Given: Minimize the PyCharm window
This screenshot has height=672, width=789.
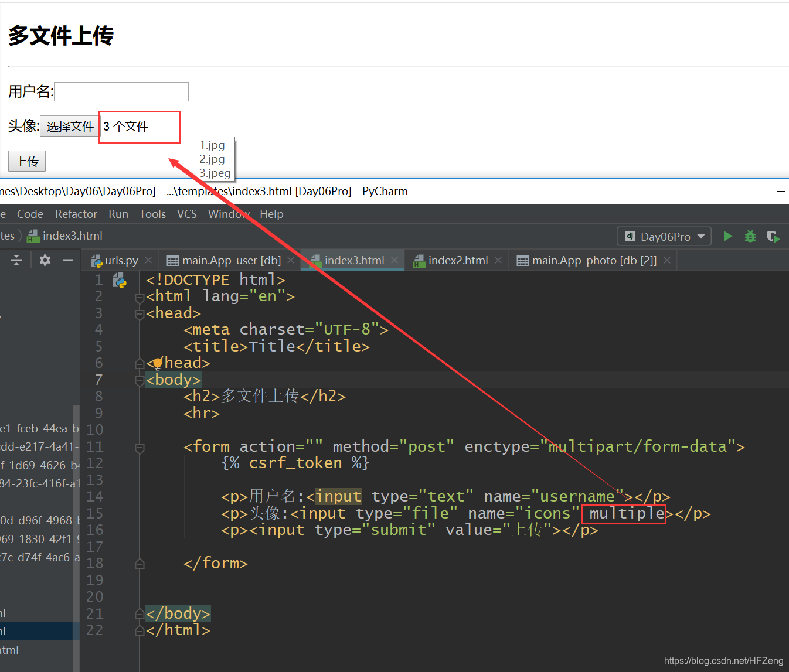Looking at the screenshot, I should click(x=781, y=191).
